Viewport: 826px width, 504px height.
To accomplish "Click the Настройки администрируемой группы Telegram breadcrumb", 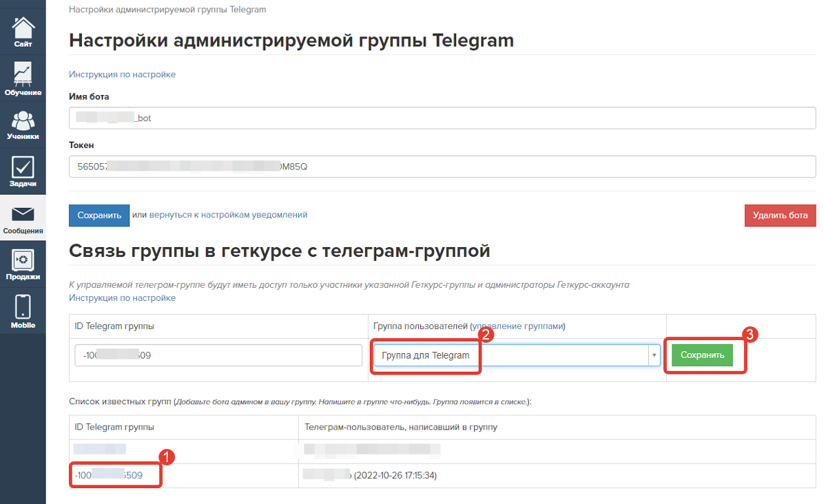I will coord(167,10).
